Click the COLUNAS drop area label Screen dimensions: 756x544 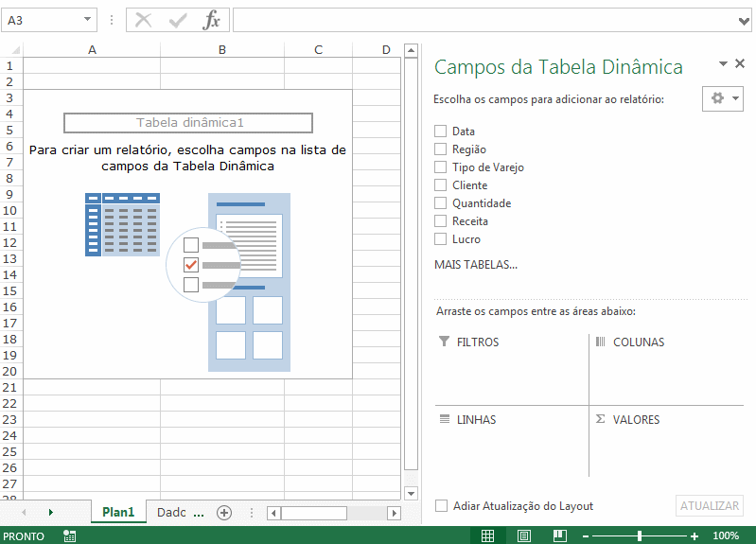click(639, 342)
